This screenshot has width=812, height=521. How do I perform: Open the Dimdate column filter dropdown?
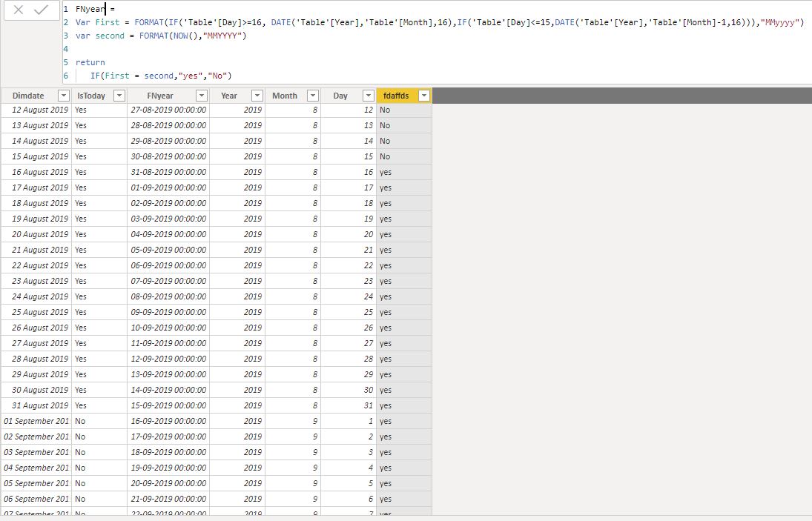point(63,96)
